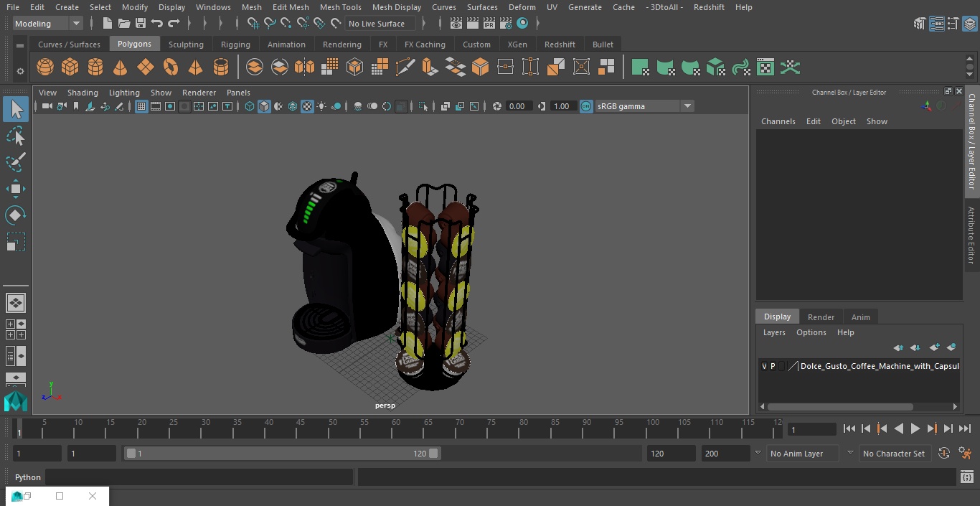
Task: Open render view from status line
Action: coord(456,24)
